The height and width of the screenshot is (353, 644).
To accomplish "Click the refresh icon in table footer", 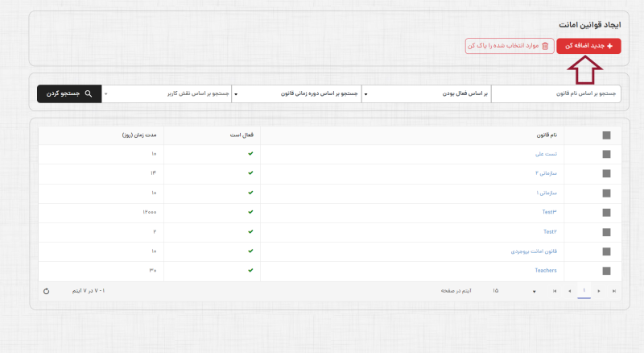I will pyautogui.click(x=46, y=291).
